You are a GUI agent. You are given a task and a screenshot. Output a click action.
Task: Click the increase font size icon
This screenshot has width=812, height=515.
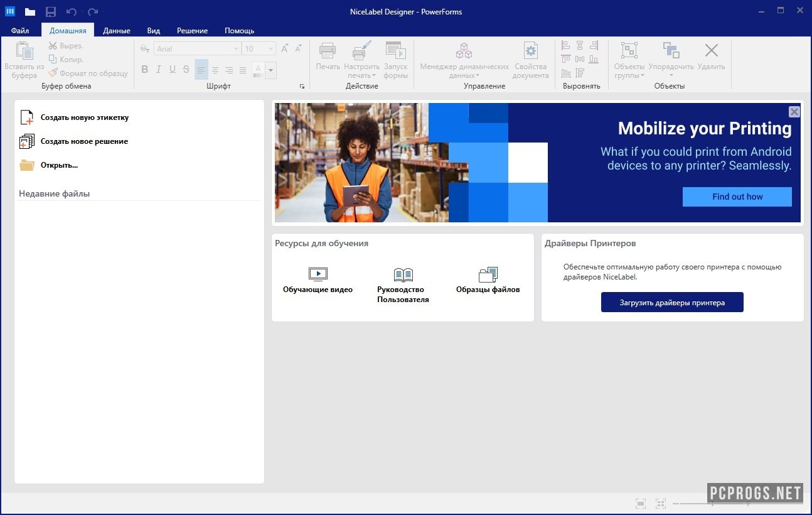point(285,48)
